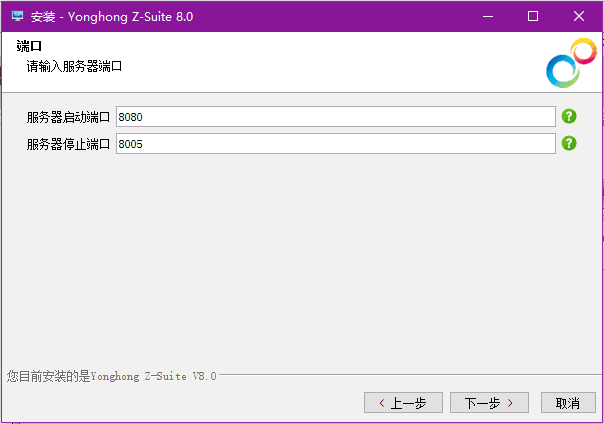Minimize the installer window
604x424 pixels.
click(x=488, y=16)
